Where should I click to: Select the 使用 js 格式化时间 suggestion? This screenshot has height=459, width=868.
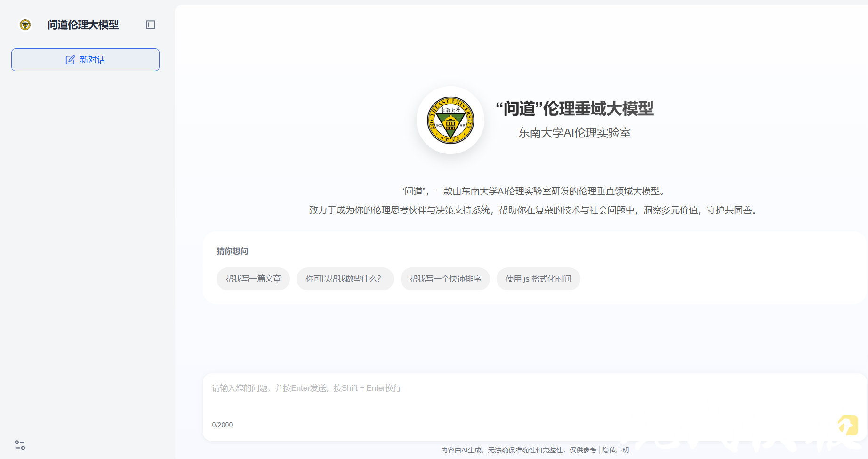[538, 279]
